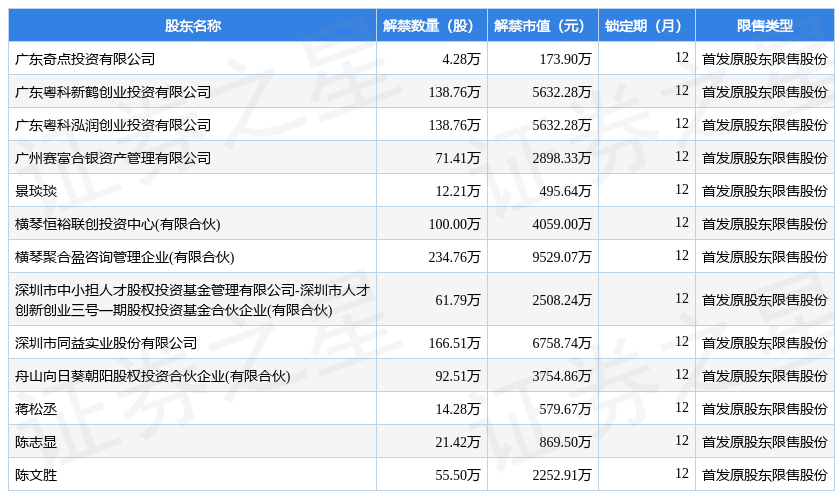The image size is (835, 499).
Task: Click the 解禁市值（元） column header
Action: click(543, 26)
